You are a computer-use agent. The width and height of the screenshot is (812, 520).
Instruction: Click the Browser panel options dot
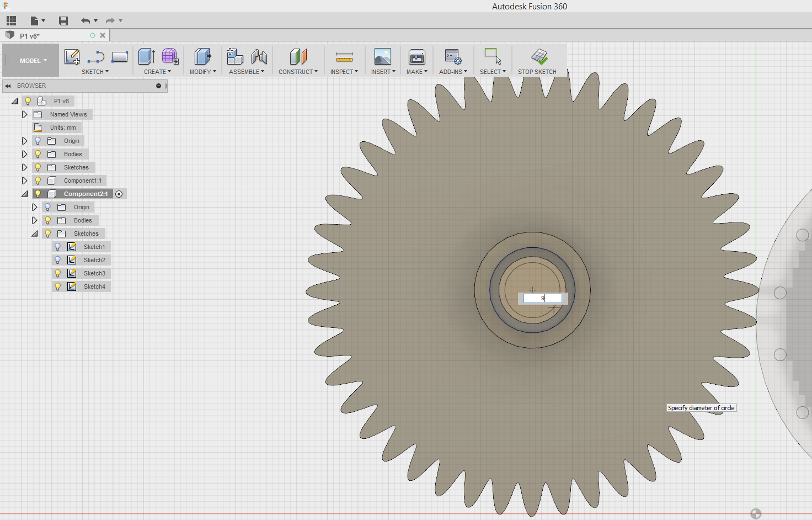click(x=158, y=86)
